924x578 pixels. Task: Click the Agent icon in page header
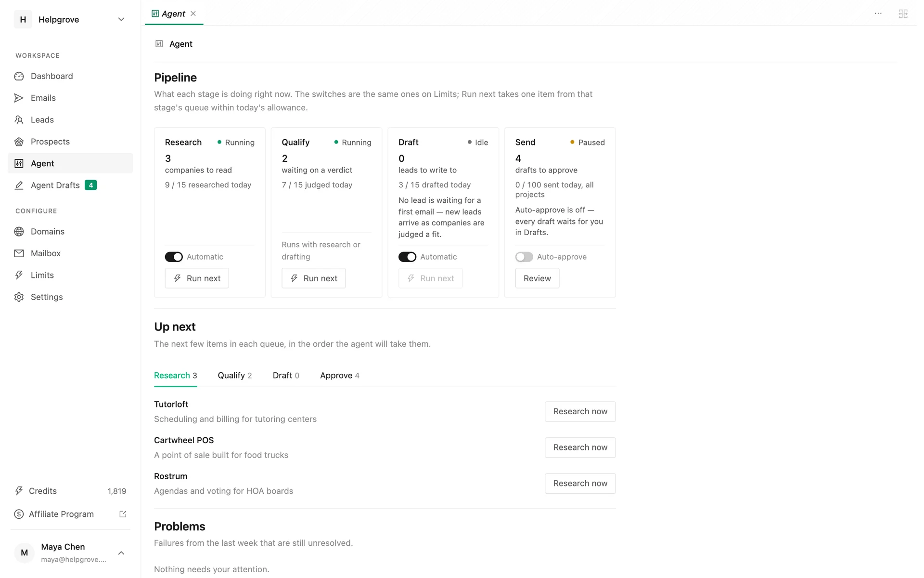(x=159, y=44)
